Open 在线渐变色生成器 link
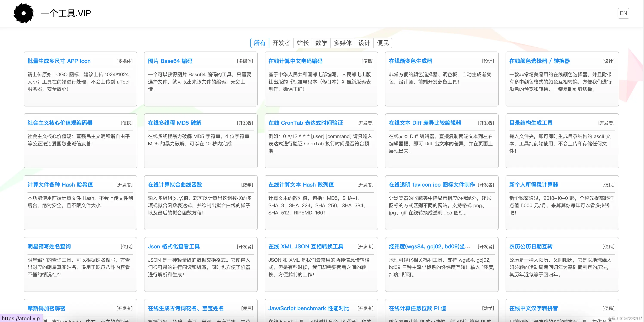Image resolution: width=644 pixels, height=322 pixels. pos(410,61)
